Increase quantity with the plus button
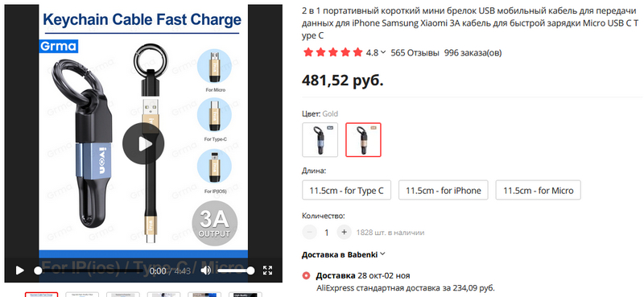The height and width of the screenshot is (297, 644). [345, 232]
